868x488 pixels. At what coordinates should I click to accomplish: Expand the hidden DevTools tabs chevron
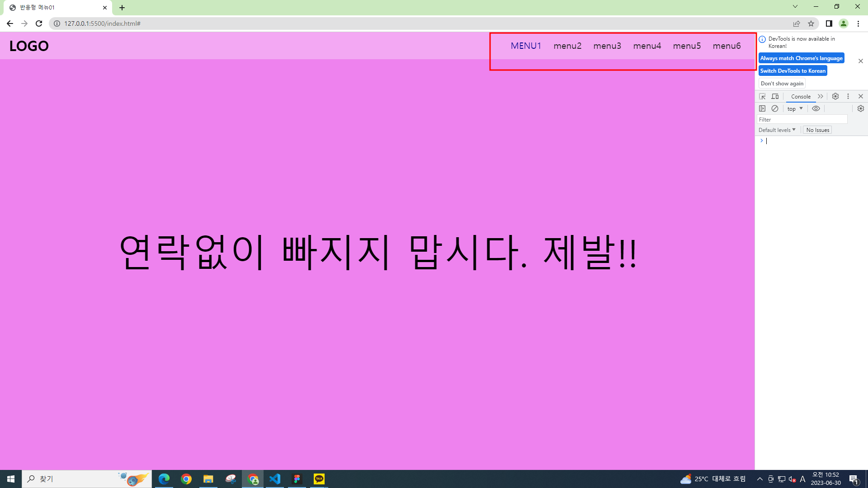(821, 96)
